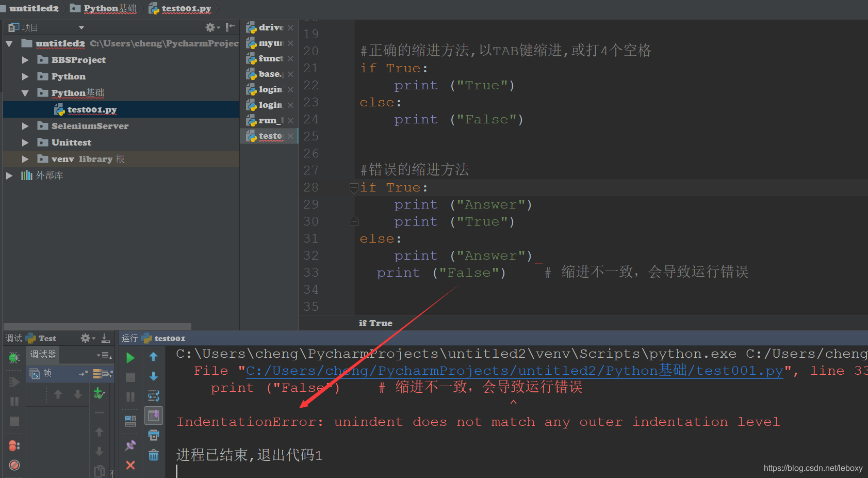The image size is (868, 478).
Task: Print the console output
Action: coord(153,435)
